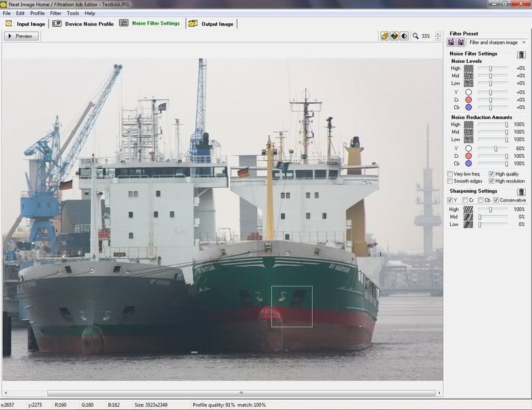Increase zoom with the up stepper arrow

438,34
